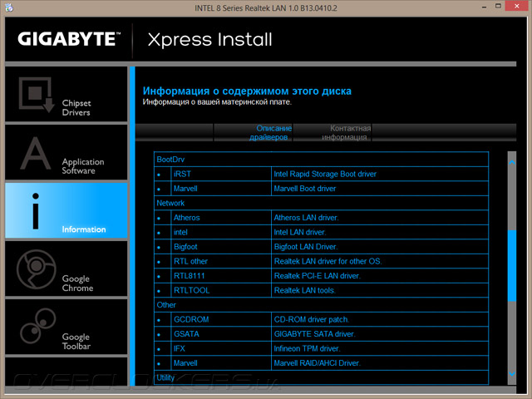Click 'GIGABYTE SATA driver.' description
This screenshot has height=399, width=532.
click(314, 334)
